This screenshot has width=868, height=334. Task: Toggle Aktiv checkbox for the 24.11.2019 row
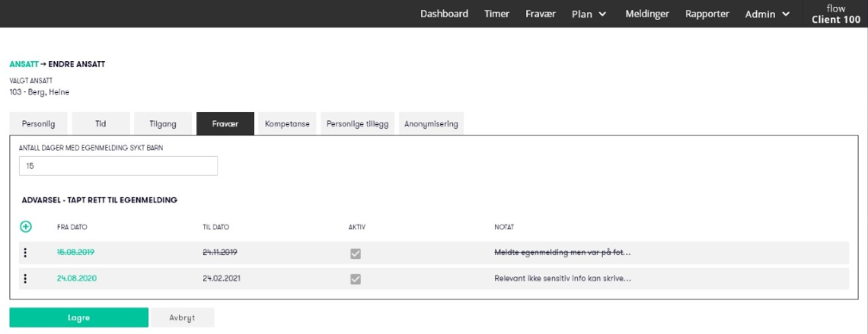click(356, 253)
